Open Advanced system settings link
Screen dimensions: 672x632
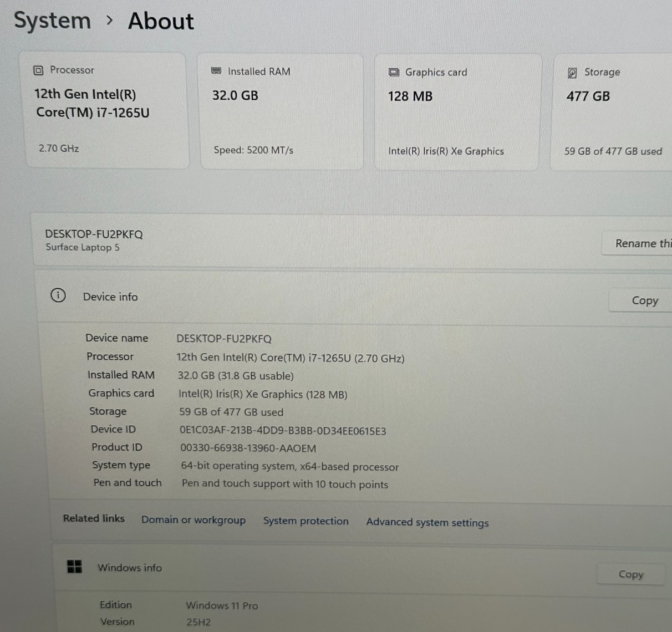point(427,522)
